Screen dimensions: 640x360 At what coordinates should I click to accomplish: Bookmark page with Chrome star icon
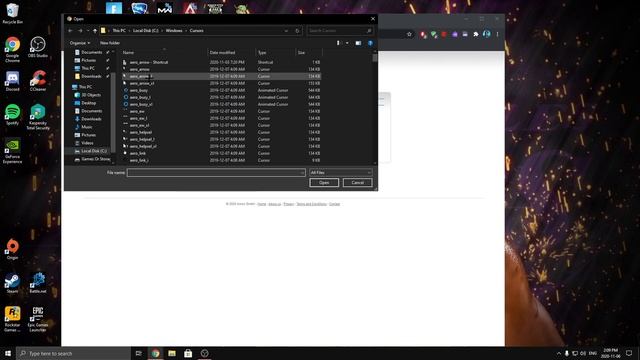pos(409,34)
